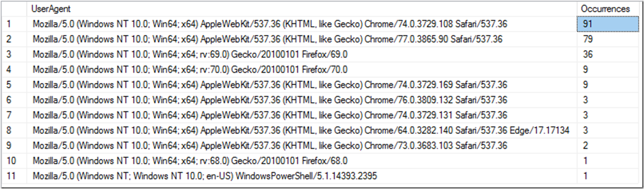Select the highlighted Occurrences cell showing 91
Image resolution: width=644 pixels, height=189 pixels.
tap(607, 24)
